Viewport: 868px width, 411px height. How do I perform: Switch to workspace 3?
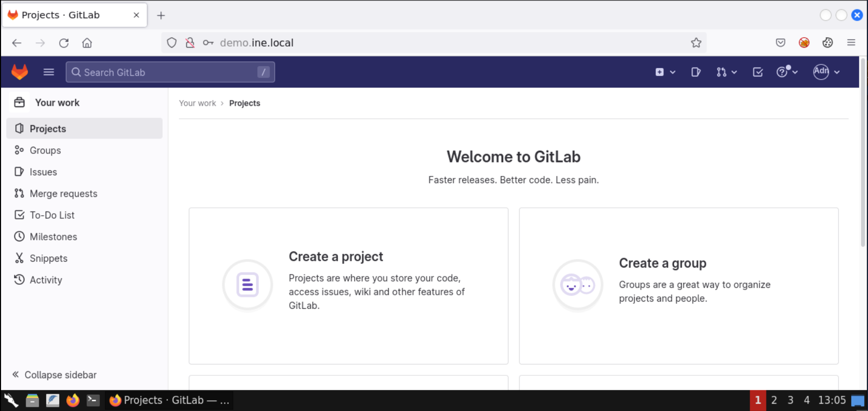click(x=791, y=401)
